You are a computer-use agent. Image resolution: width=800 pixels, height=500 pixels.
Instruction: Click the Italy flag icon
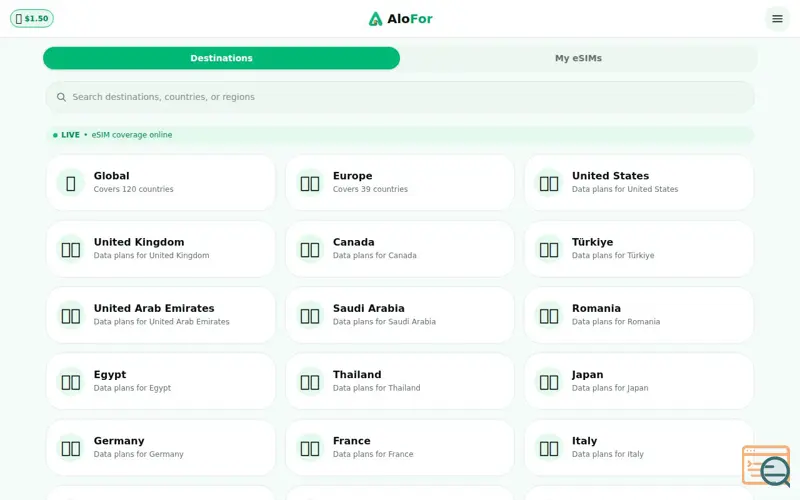tap(549, 448)
